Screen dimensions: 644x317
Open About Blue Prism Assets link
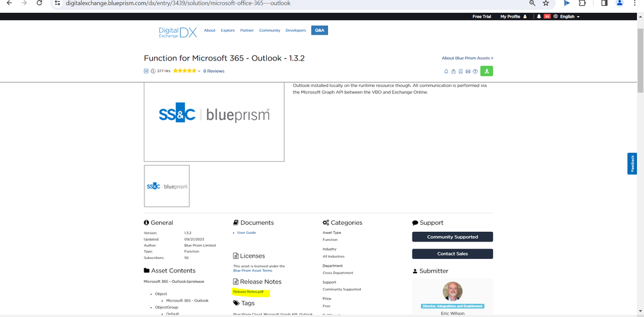[467, 58]
